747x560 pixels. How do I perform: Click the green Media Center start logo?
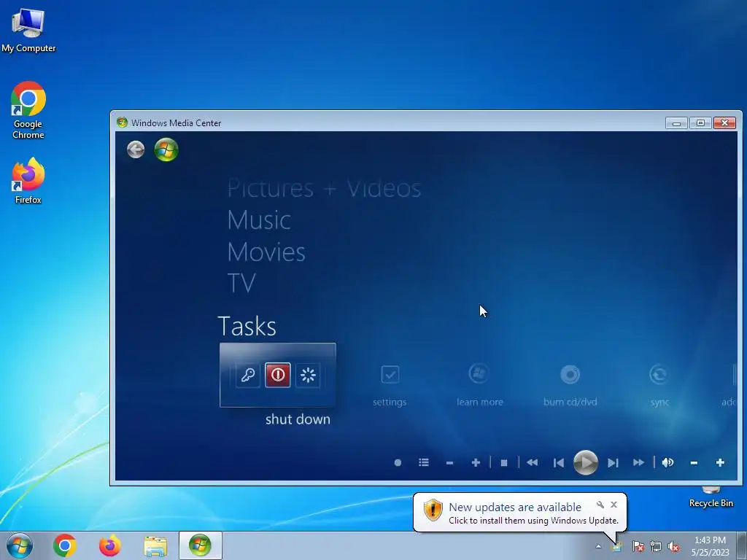pos(166,149)
